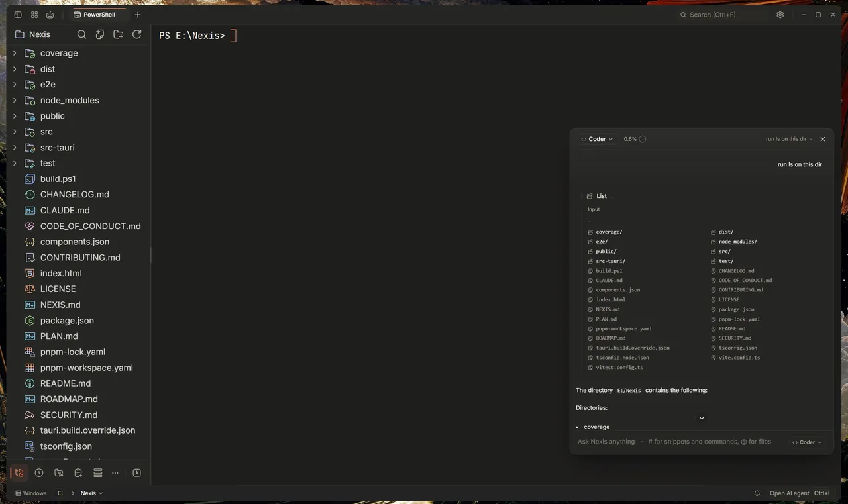Close the AI chat panel

tap(823, 139)
